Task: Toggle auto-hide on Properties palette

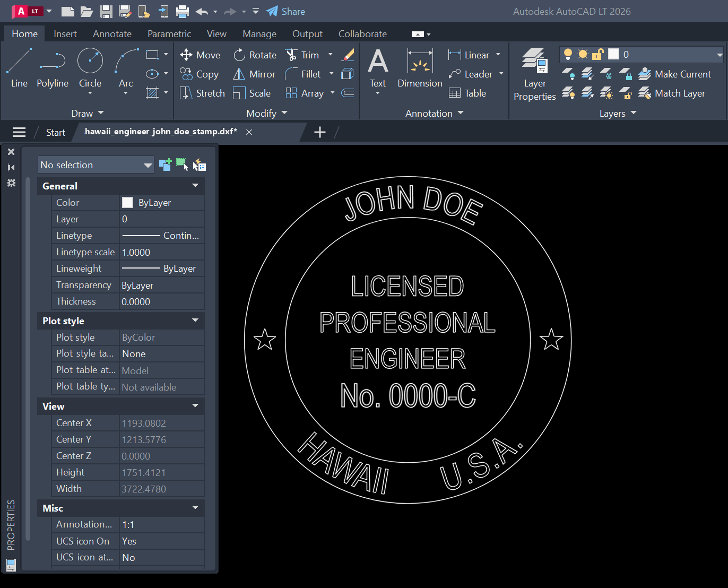Action: (x=11, y=167)
